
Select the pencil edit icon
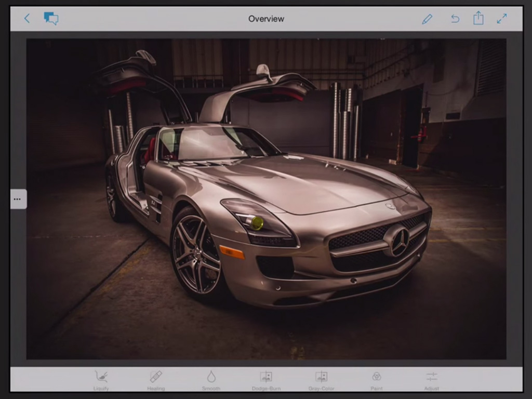pyautogui.click(x=427, y=19)
